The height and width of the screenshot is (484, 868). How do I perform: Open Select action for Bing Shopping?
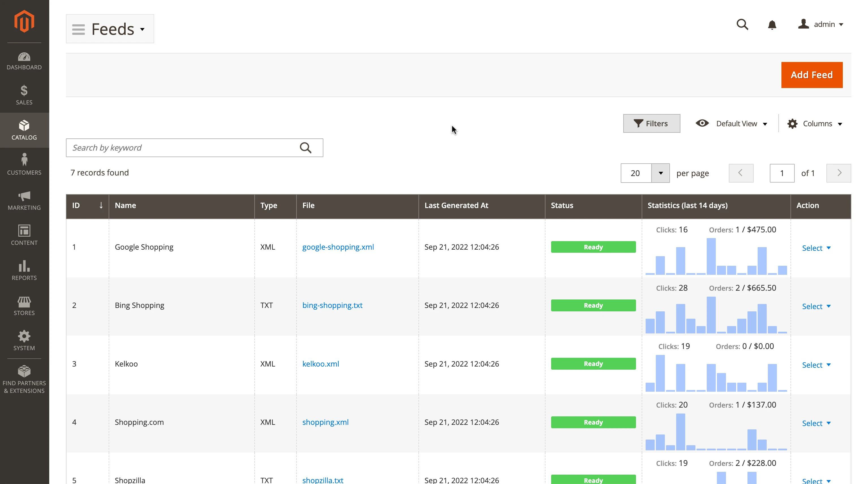pyautogui.click(x=816, y=306)
